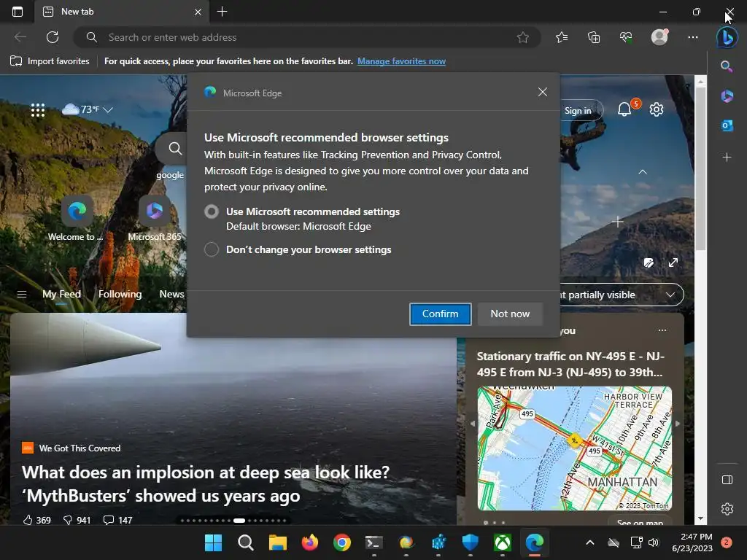Expand the background image to full view

673,262
